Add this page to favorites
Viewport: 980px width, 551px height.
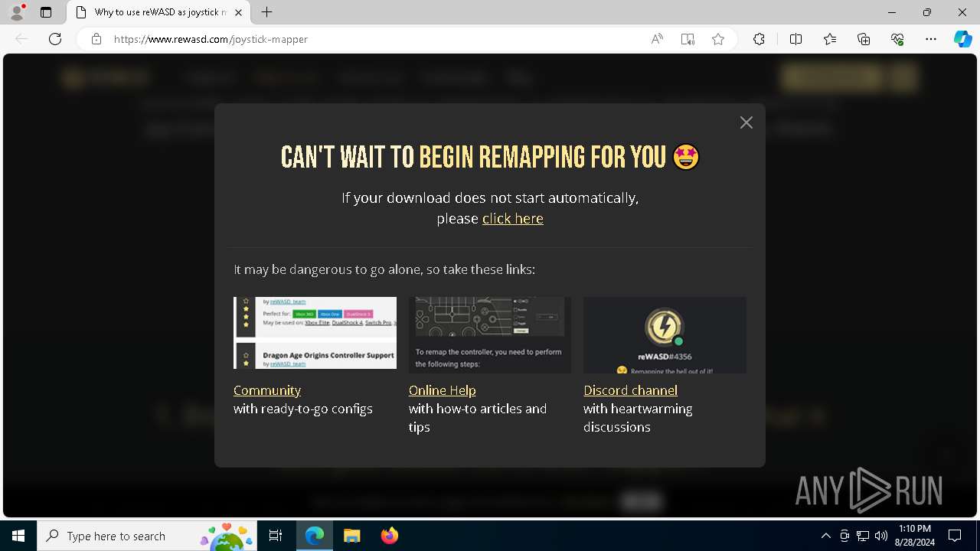(718, 39)
